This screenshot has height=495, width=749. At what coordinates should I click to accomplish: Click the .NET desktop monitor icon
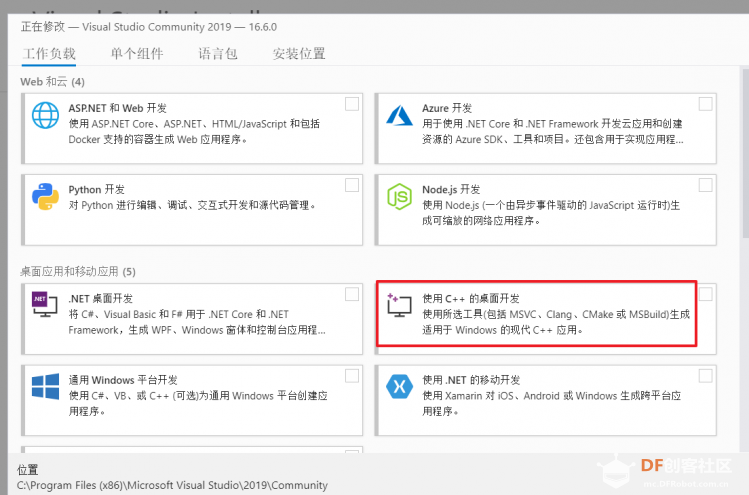(44, 304)
